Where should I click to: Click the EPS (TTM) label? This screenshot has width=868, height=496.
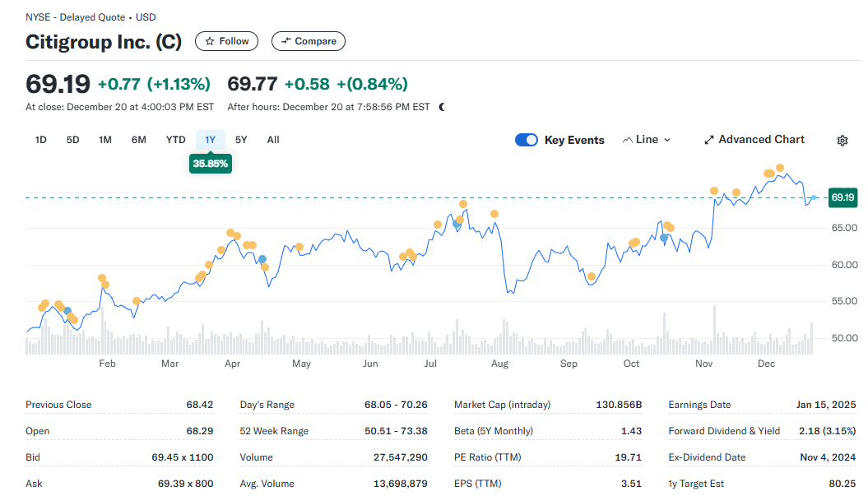(478, 484)
